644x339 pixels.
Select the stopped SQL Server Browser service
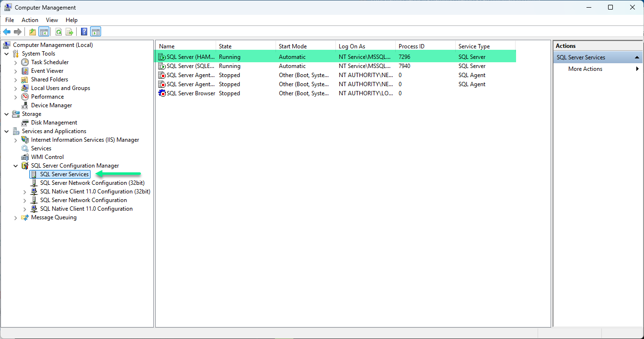click(x=191, y=93)
